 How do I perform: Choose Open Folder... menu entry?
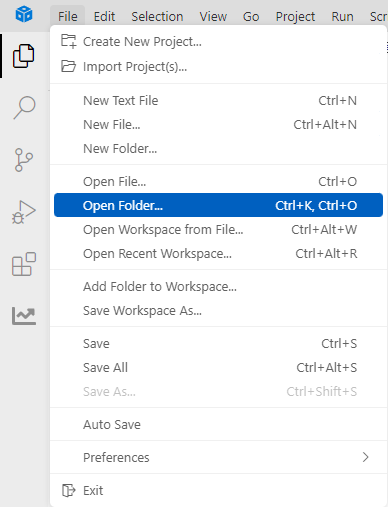coord(218,205)
